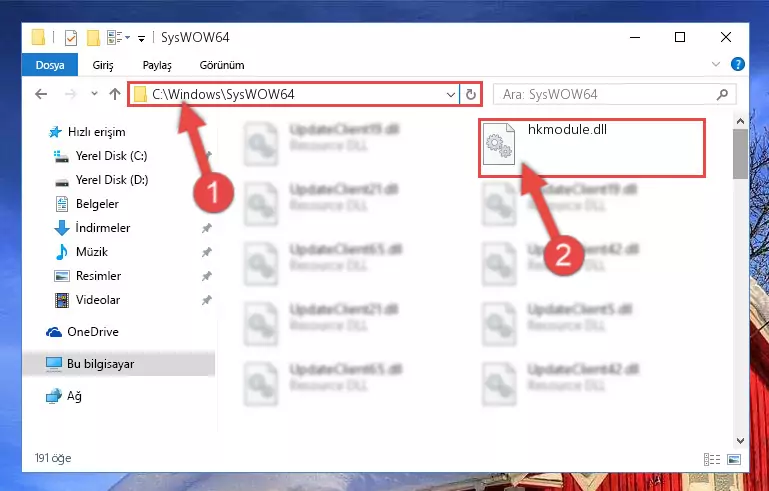769x491 pixels.
Task: Click the Forward navigation arrow
Action: (x=71, y=94)
